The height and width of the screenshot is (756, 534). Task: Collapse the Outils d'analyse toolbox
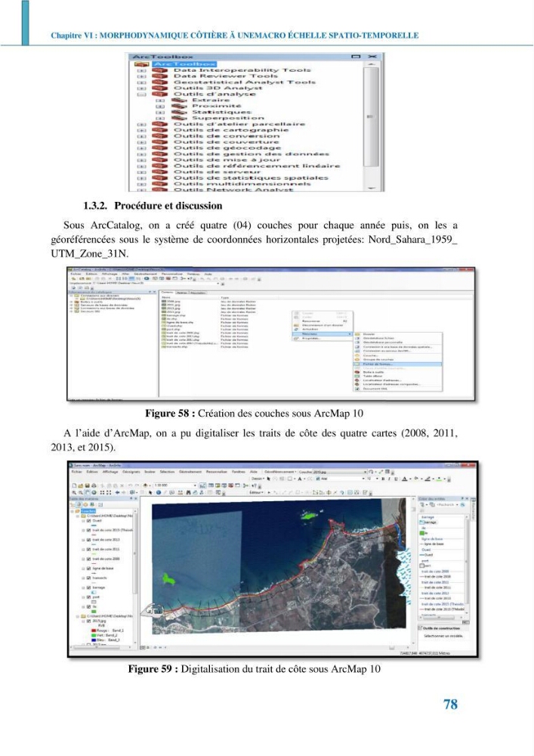(141, 94)
